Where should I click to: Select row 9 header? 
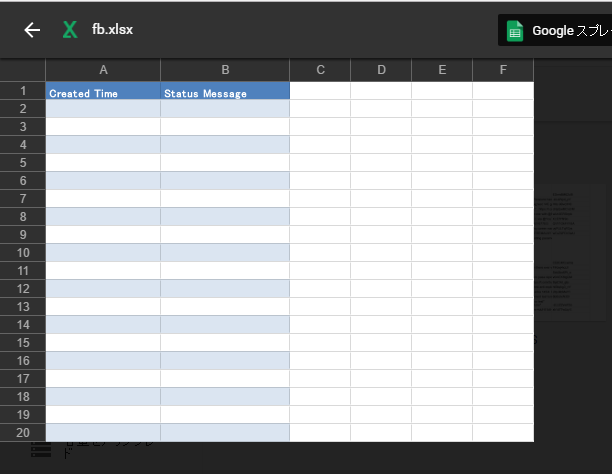[23, 234]
